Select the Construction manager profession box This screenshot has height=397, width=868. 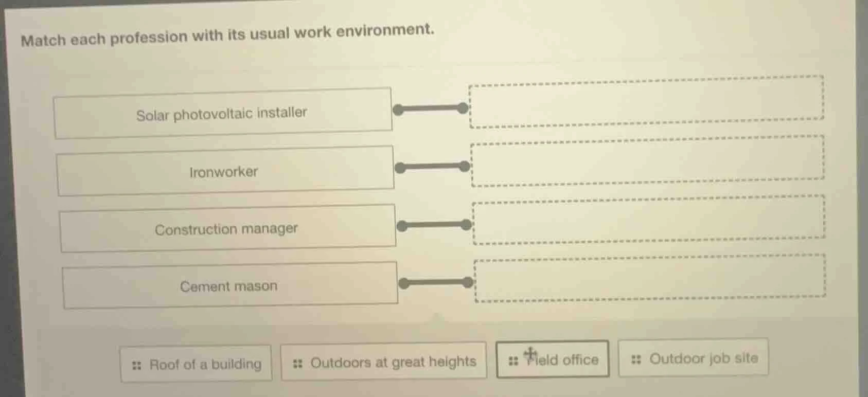tap(227, 229)
